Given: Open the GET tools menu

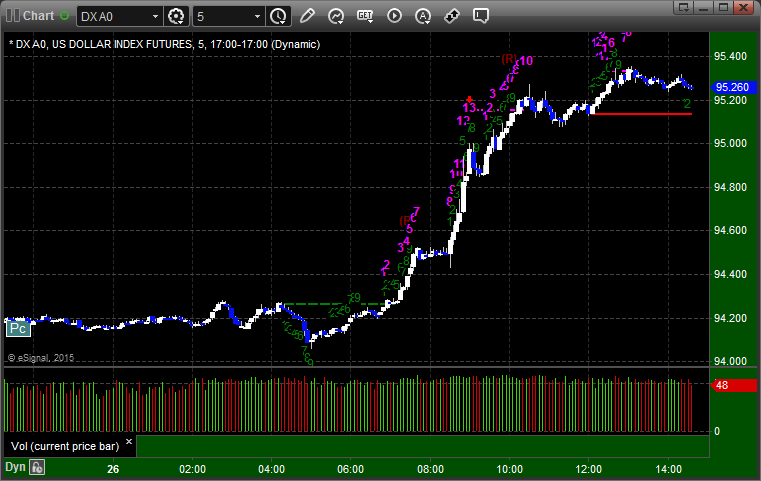Looking at the screenshot, I should click(365, 16).
